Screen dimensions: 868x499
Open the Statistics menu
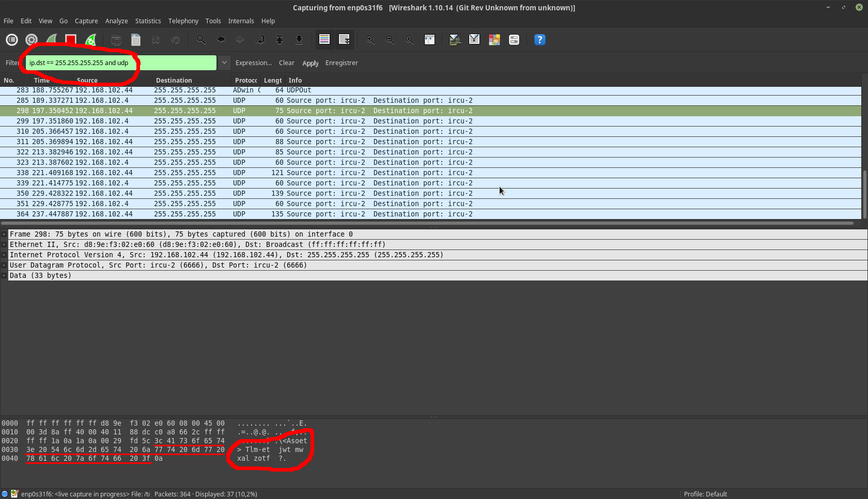(x=148, y=21)
